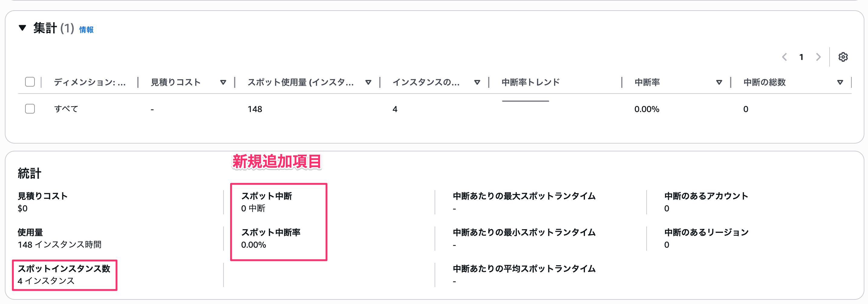Go to previous page arrow
This screenshot has width=868, height=304.
(x=785, y=57)
